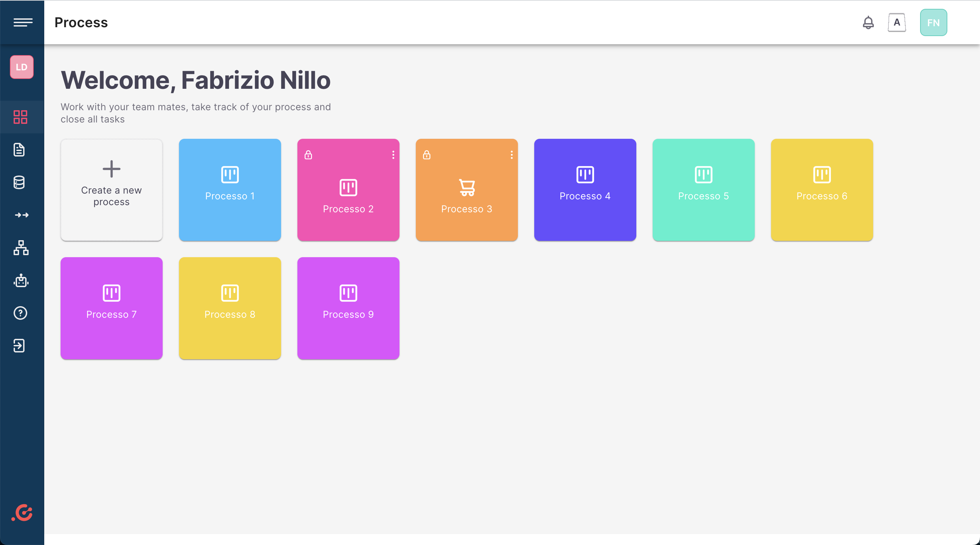
Task: Open the notifications bell
Action: tap(868, 23)
